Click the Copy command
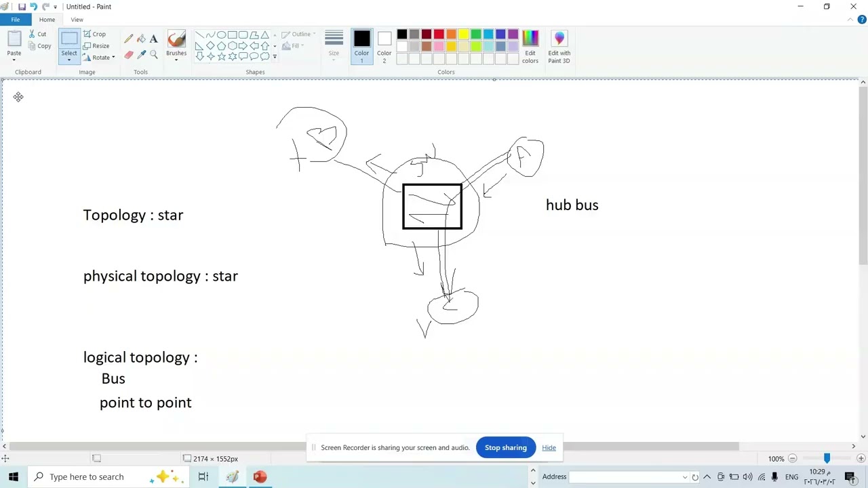The width and height of the screenshot is (868, 488). (39, 46)
